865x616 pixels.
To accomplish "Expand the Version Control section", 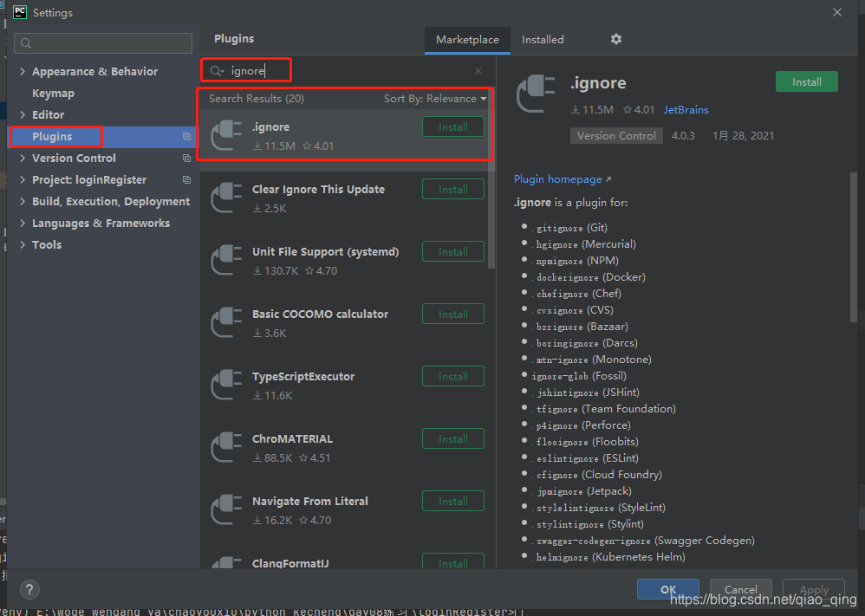I will pyautogui.click(x=23, y=158).
